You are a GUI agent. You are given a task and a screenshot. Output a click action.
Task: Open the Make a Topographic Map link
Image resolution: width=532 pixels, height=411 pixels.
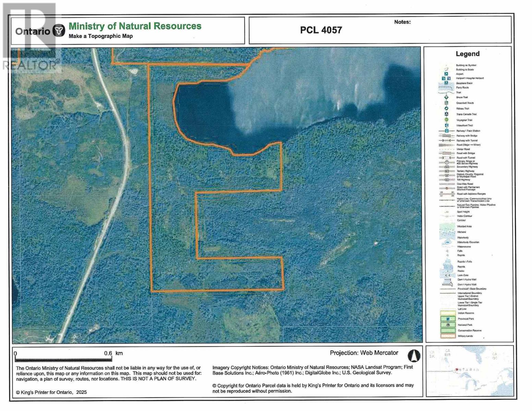[101, 36]
